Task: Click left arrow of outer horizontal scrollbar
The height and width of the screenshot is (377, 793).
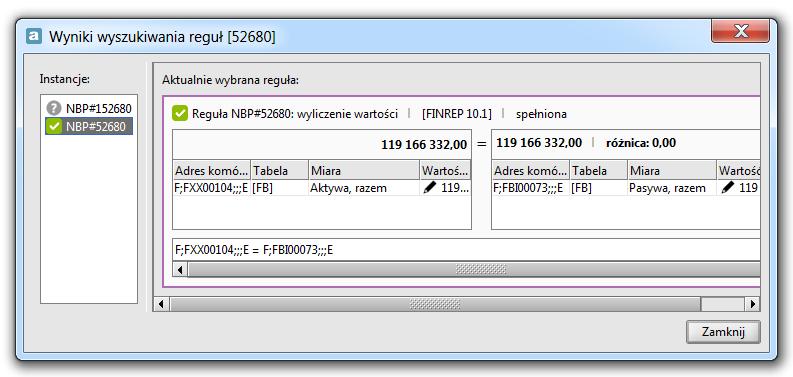Action: pyautogui.click(x=161, y=304)
